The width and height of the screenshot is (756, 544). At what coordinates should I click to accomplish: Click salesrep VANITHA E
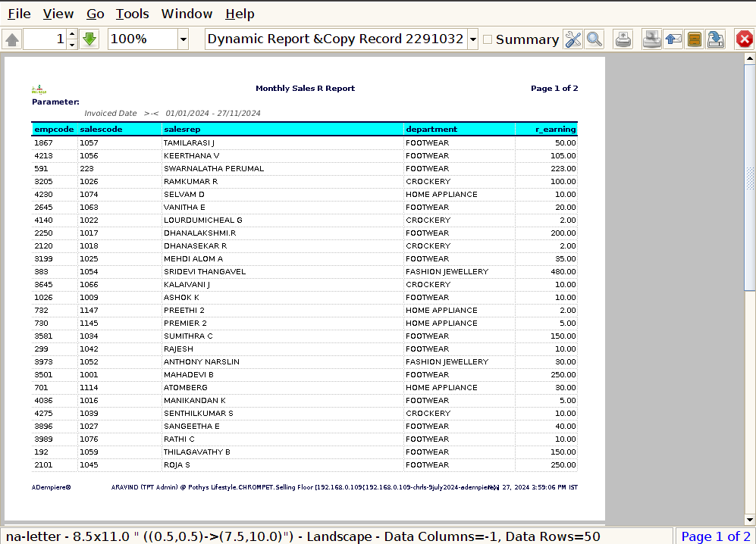coord(184,207)
